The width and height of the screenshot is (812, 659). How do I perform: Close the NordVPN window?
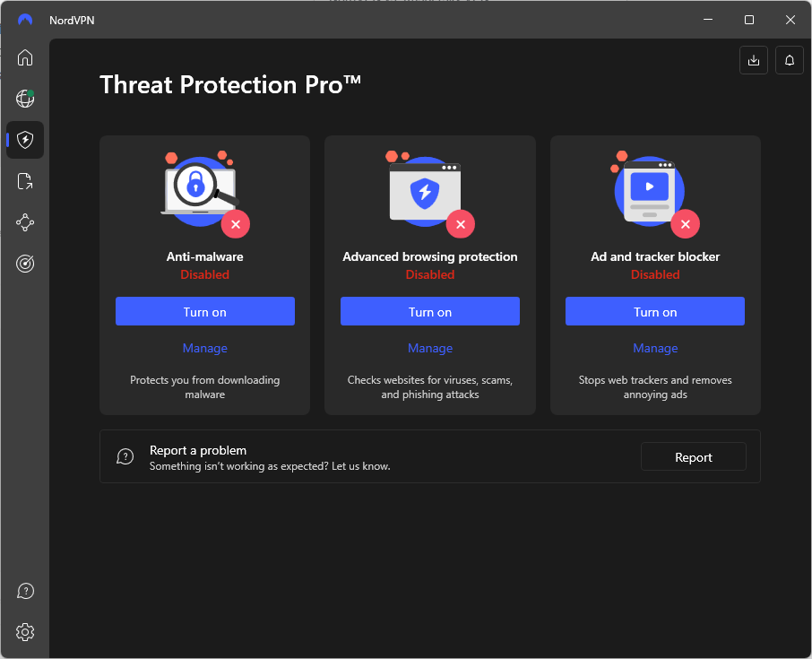pos(790,20)
